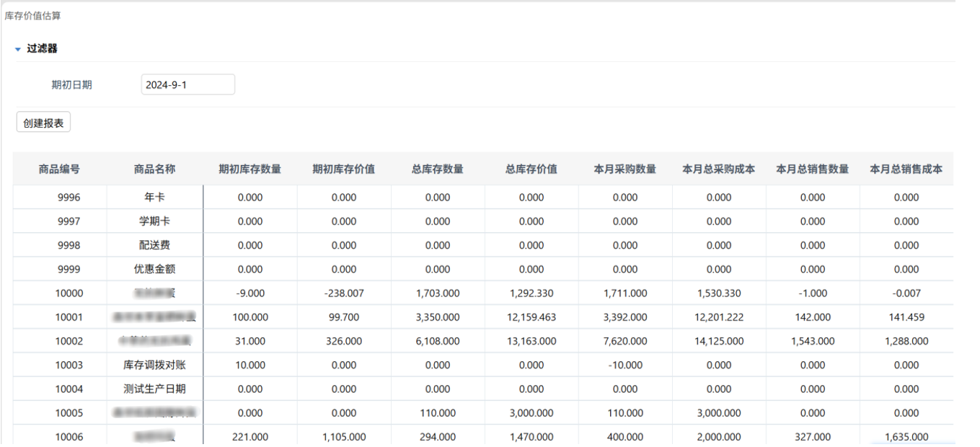
Task: Select the 1,543.000 sales quantity cell
Action: pos(813,340)
